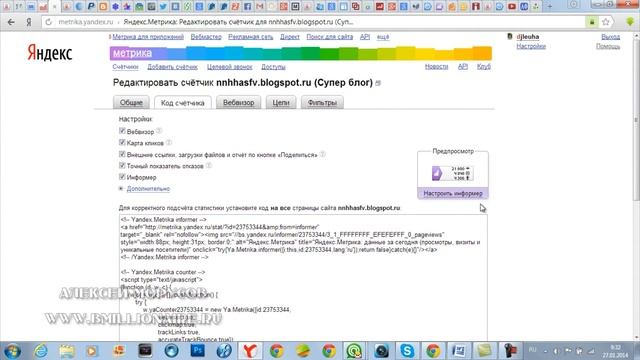
Task: Open the Общие tab
Action: [x=131, y=102]
